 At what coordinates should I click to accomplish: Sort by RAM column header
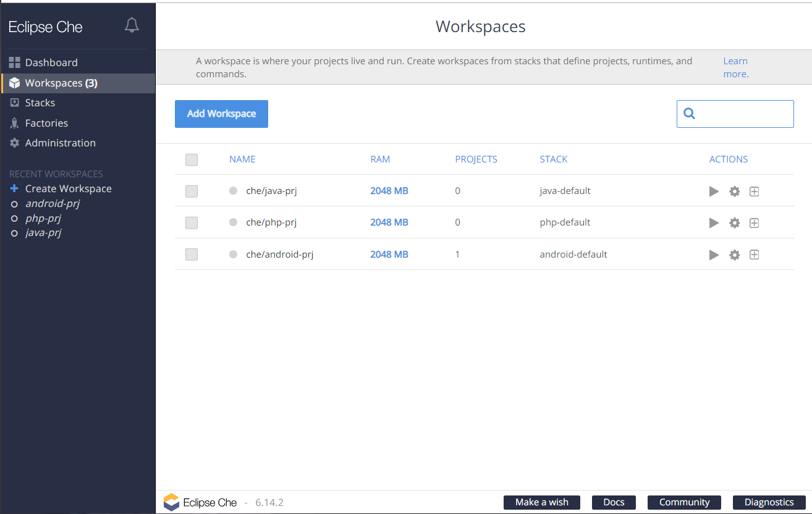click(380, 159)
